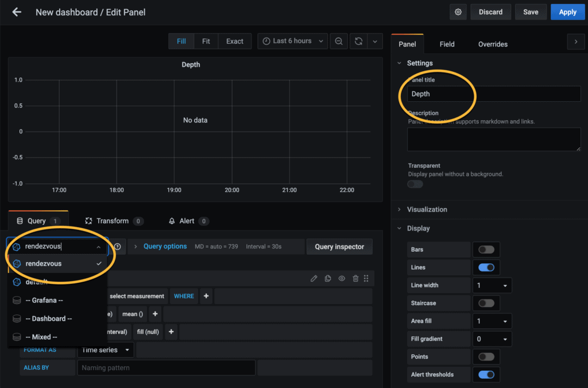588x388 pixels.
Task: Click the Save button
Action: (531, 12)
